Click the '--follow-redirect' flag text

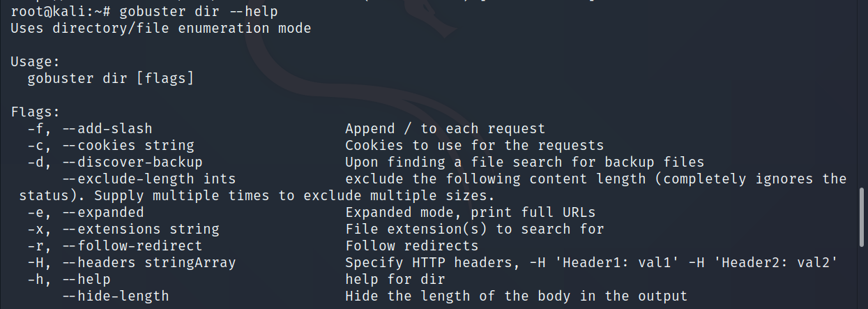pyautogui.click(x=132, y=246)
